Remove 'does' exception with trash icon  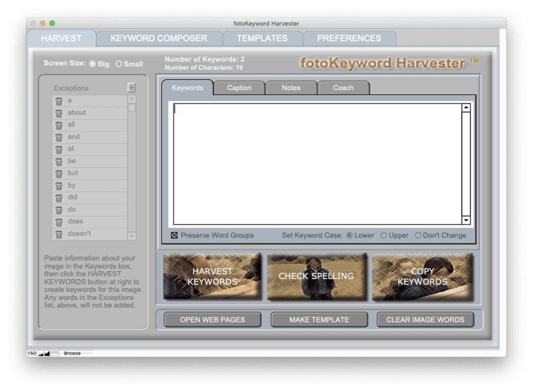pos(59,222)
